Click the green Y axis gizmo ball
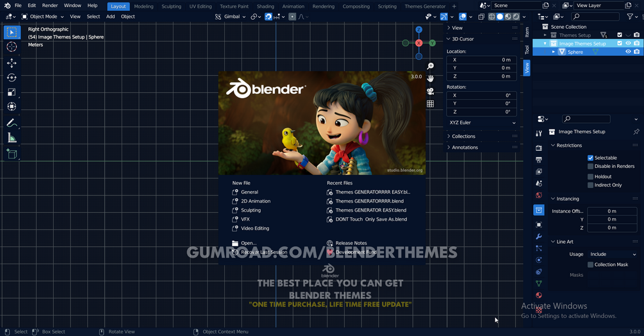This screenshot has width=644, height=336. [x=433, y=43]
